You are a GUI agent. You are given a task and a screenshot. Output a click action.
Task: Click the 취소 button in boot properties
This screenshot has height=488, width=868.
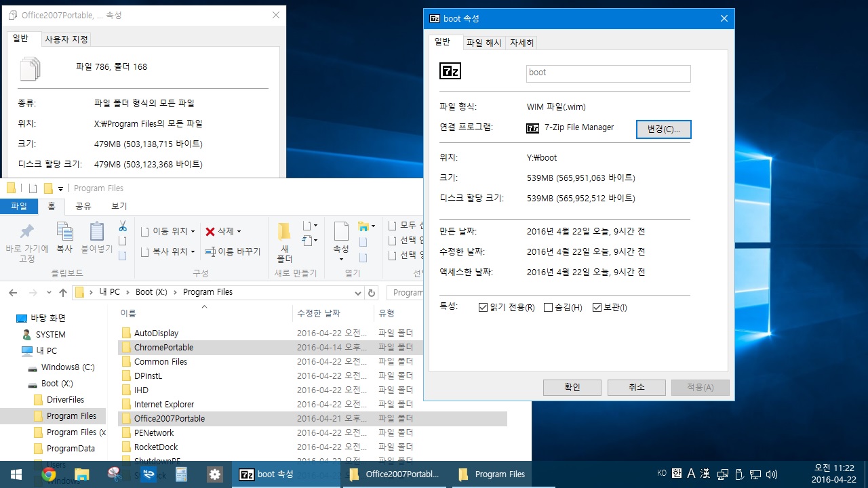[x=637, y=388]
